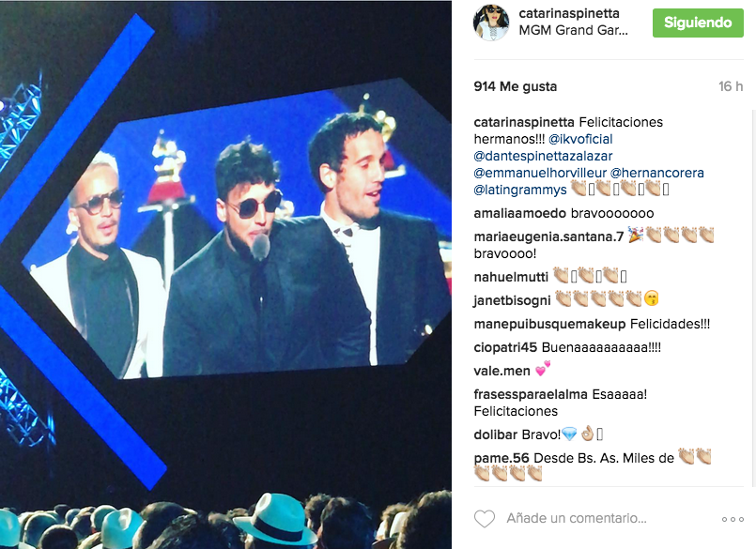Open the three-dots more options menu

(733, 519)
